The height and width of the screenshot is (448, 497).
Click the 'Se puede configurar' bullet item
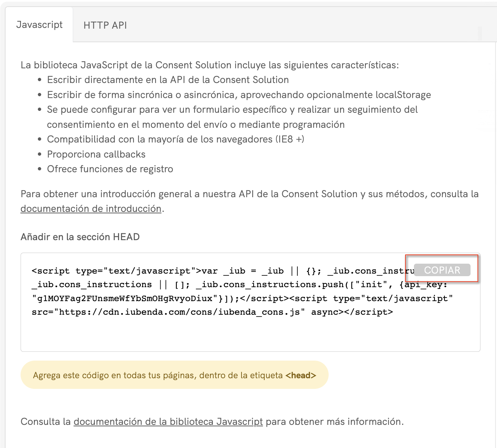[x=232, y=109]
